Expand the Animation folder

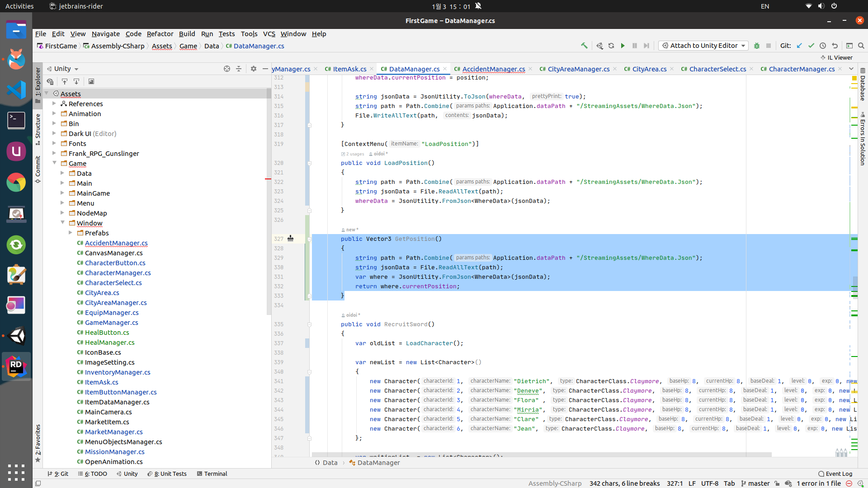coord(54,113)
